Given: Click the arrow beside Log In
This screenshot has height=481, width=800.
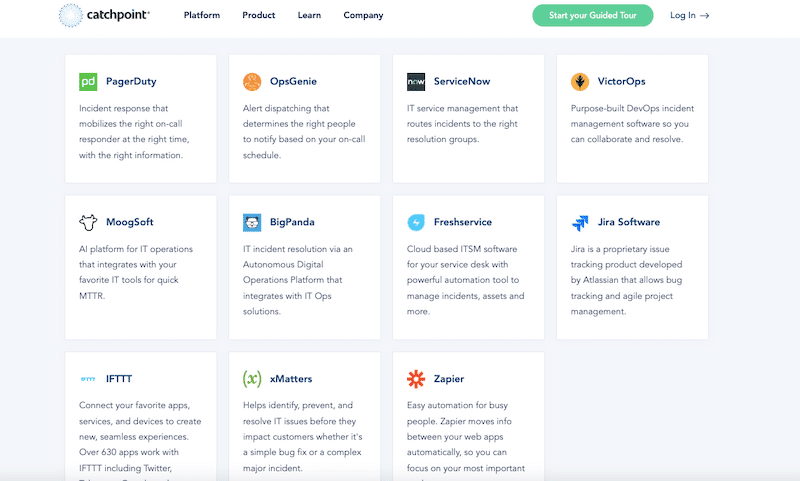Looking at the screenshot, I should tap(705, 16).
